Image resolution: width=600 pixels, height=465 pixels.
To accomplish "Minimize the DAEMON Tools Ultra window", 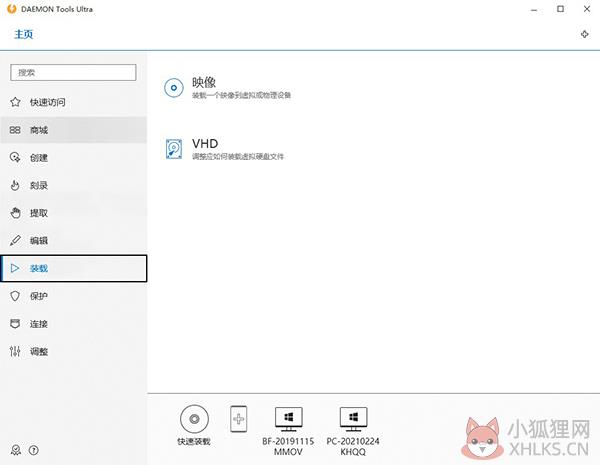I will click(x=534, y=9).
